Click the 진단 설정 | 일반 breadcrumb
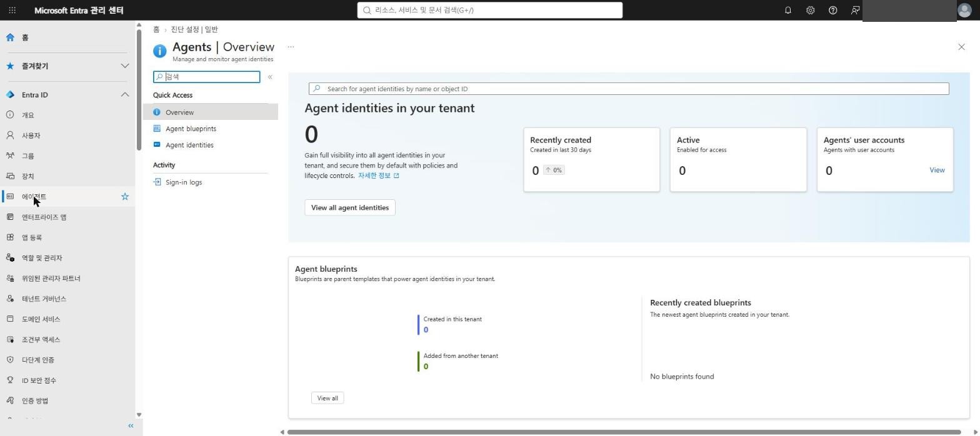 click(x=194, y=29)
